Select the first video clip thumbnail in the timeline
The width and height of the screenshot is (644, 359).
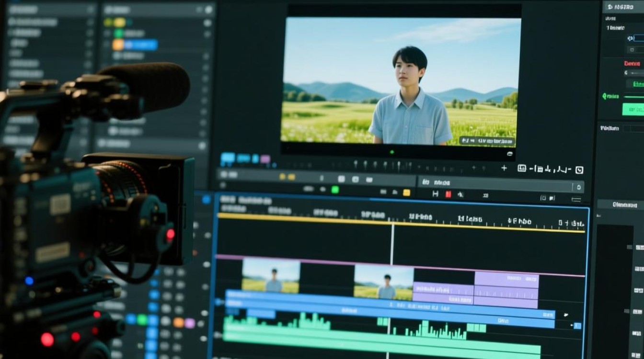271,277
